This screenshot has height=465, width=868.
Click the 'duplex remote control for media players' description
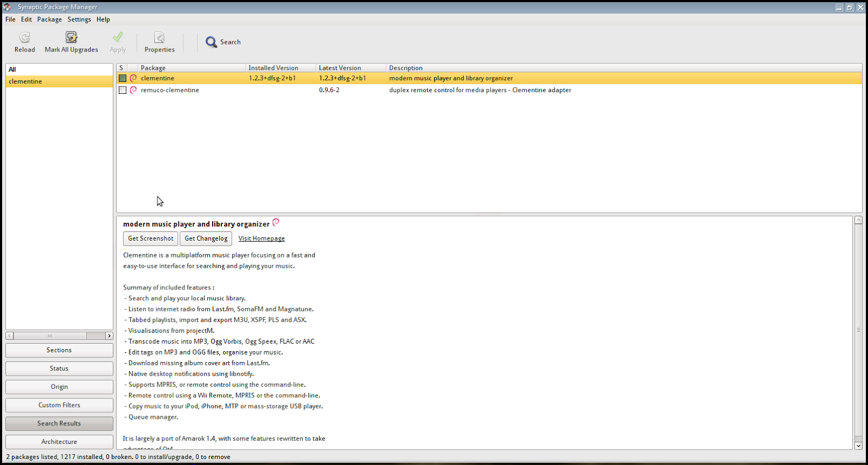pyautogui.click(x=480, y=90)
